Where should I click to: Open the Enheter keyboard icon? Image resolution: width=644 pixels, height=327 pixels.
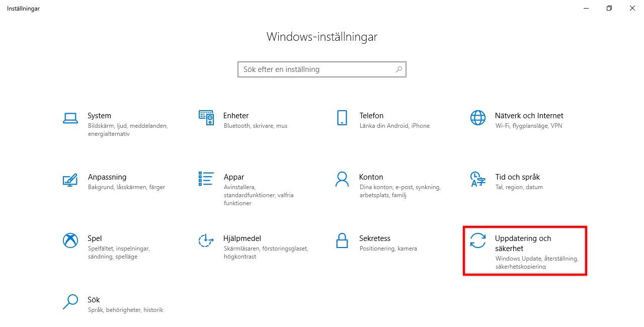tap(206, 118)
